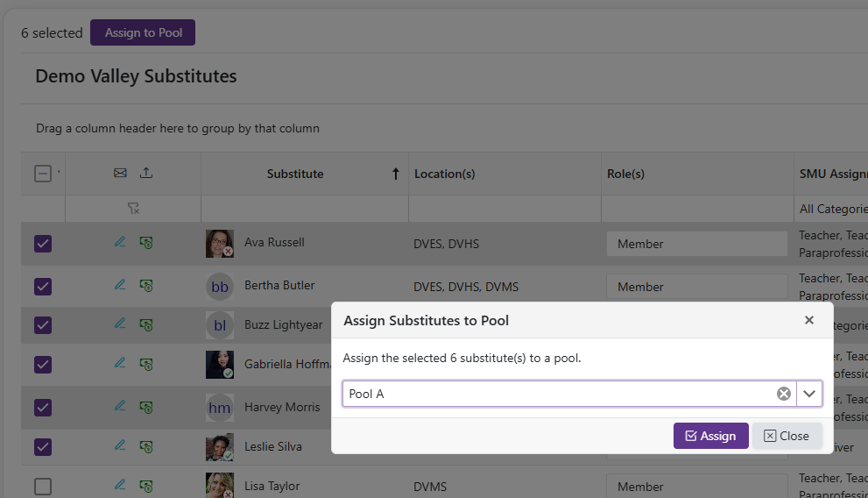
Task: Check the Lisa Taylor row checkbox
Action: pos(43,487)
